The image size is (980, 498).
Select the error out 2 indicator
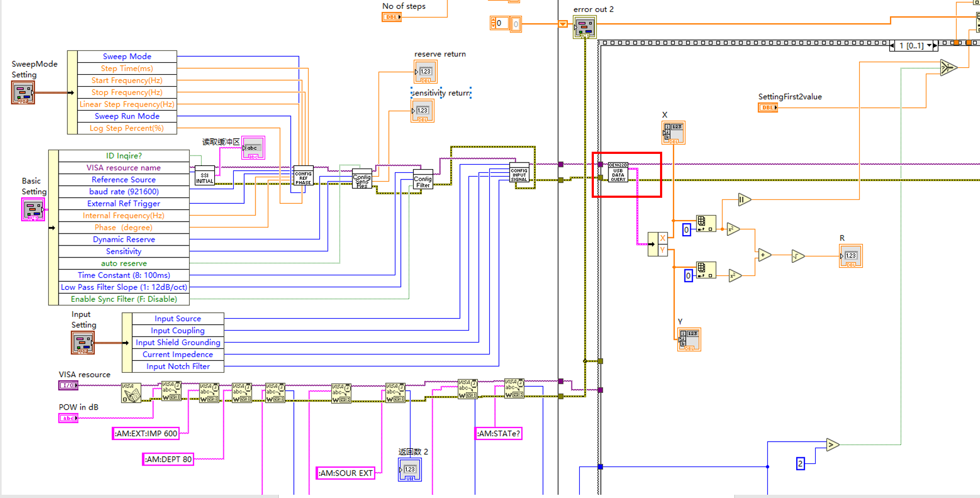tap(585, 27)
